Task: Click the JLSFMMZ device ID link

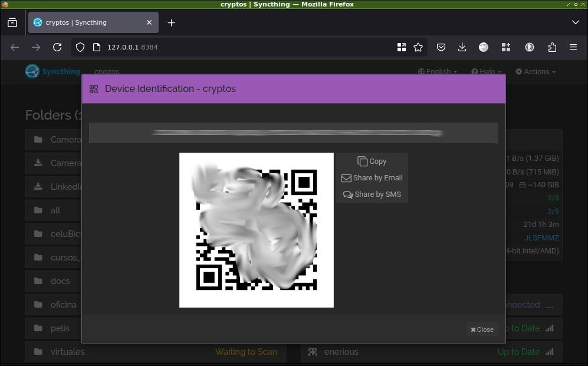Action: click(x=541, y=238)
